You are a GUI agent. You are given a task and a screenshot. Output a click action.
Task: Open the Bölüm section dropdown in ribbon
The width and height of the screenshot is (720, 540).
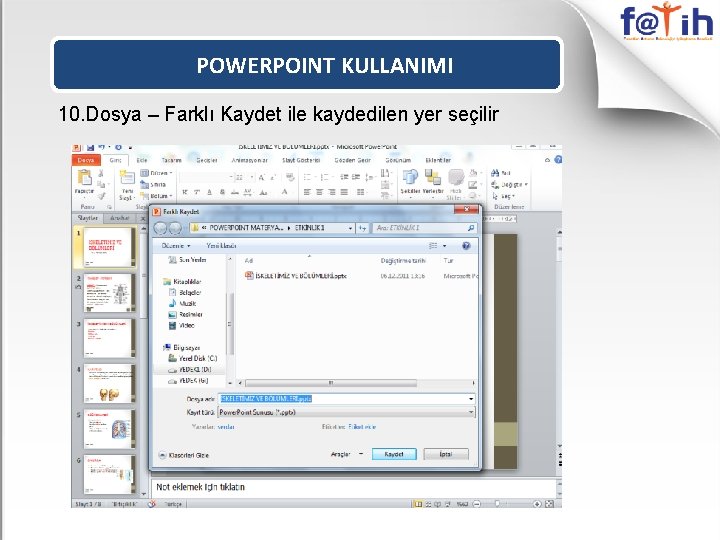(157, 196)
